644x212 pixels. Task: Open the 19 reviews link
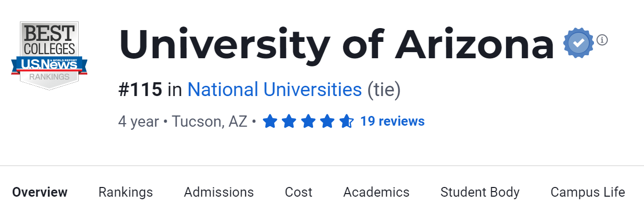click(392, 122)
